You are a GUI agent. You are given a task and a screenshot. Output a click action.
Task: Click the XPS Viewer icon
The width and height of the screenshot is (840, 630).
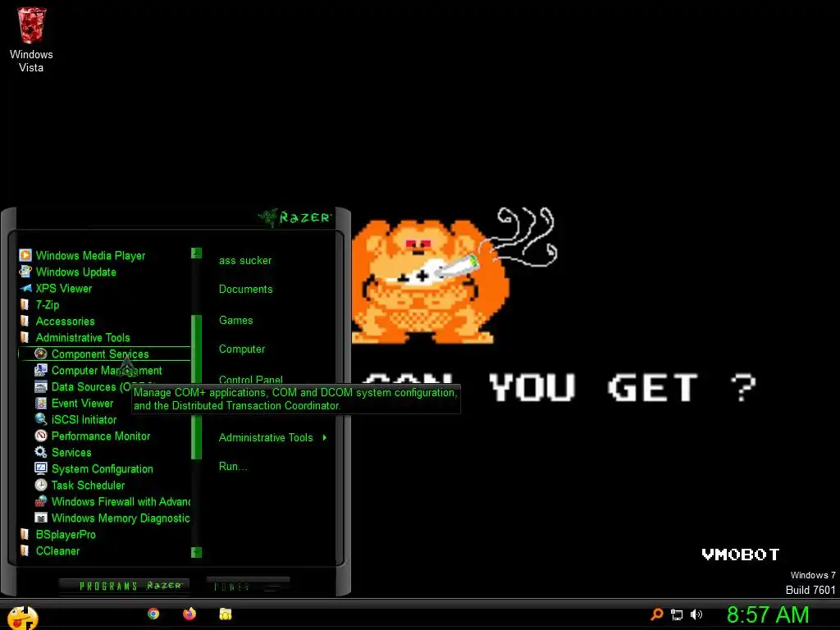pyautogui.click(x=25, y=288)
